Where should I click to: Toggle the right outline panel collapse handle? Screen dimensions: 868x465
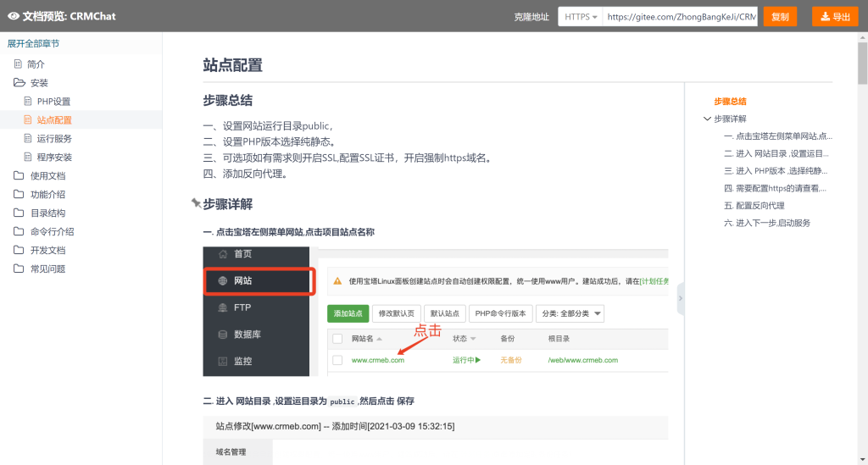tap(681, 298)
